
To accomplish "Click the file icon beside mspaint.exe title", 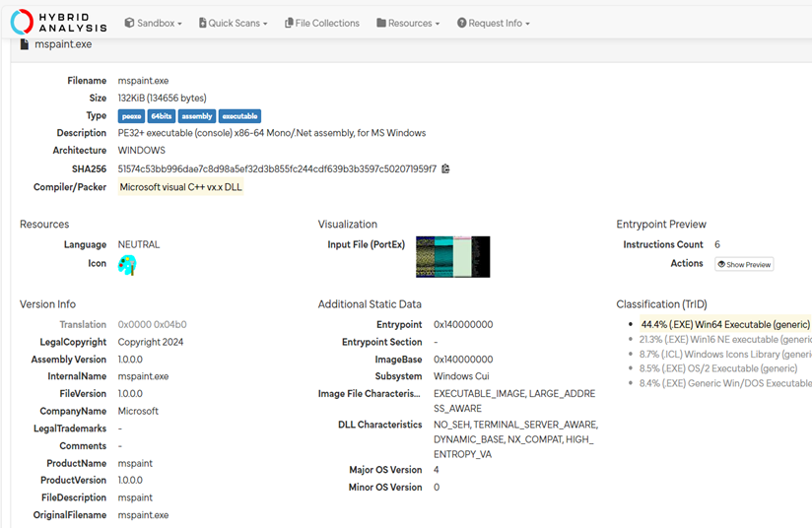I will coord(25,44).
